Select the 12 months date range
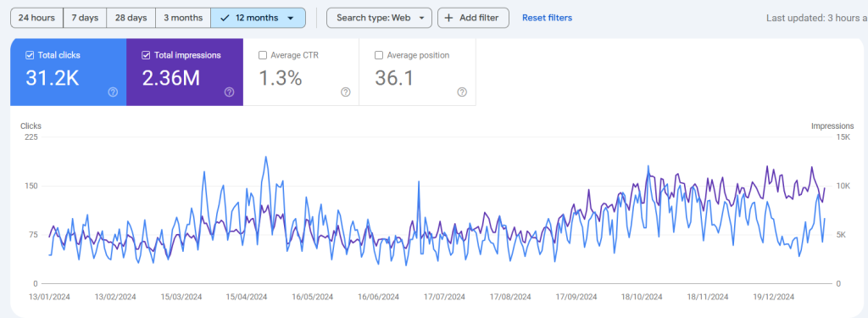The height and width of the screenshot is (318, 868). point(258,18)
